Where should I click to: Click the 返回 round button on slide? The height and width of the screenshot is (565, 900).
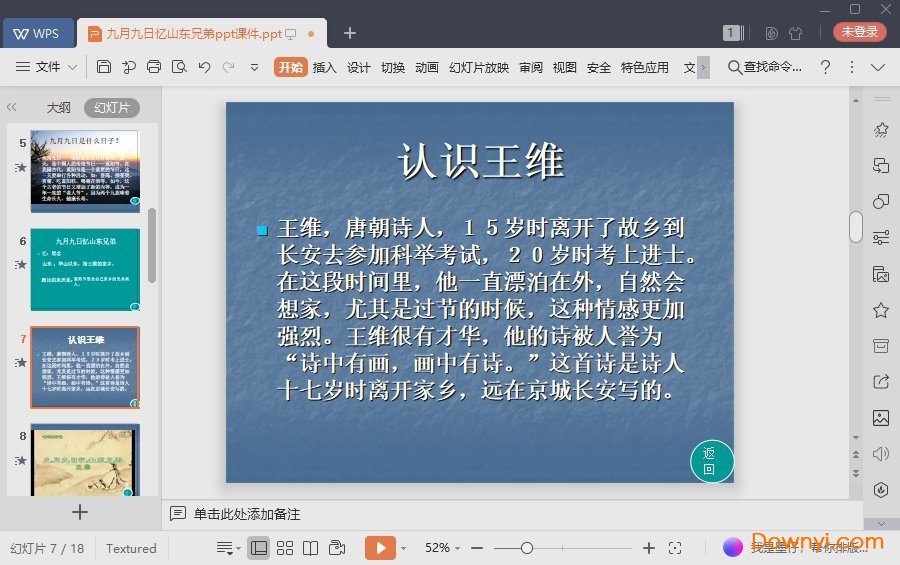(711, 461)
